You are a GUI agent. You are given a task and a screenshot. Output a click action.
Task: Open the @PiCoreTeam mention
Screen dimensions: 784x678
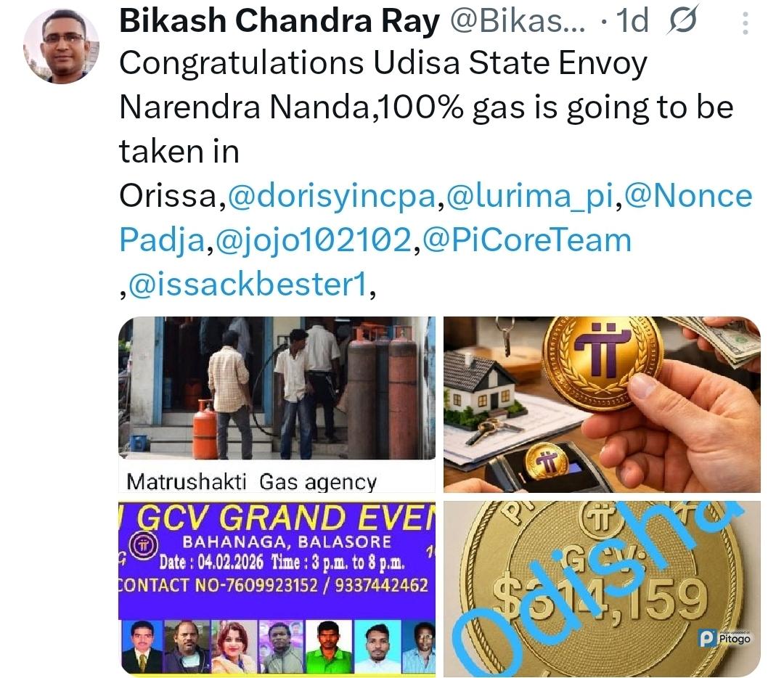point(527,240)
